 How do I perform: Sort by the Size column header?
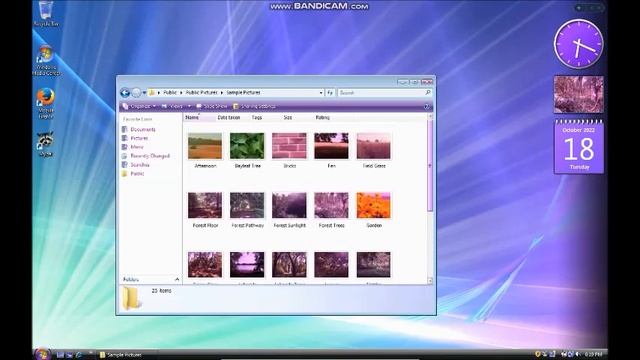point(288,118)
